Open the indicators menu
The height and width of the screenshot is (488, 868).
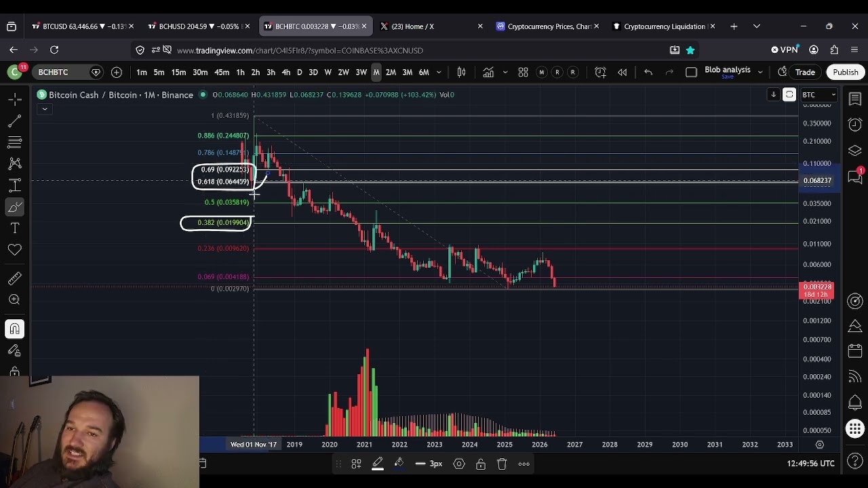click(x=488, y=72)
